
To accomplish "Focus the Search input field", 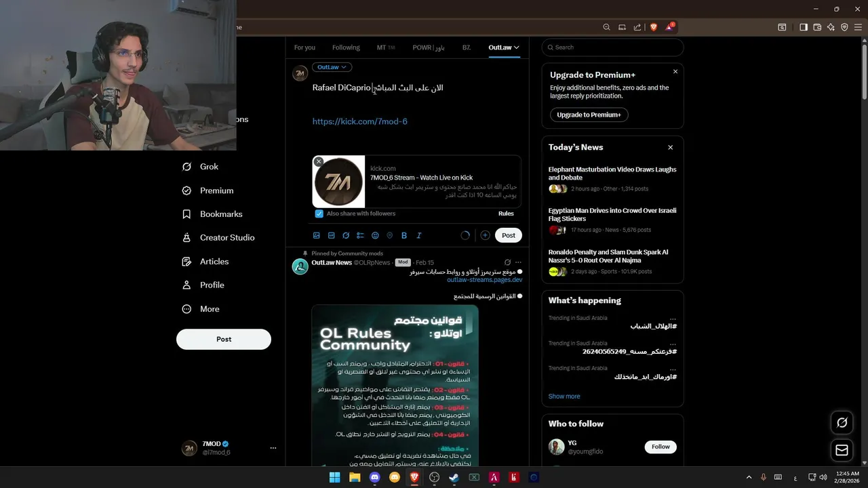I will point(612,47).
